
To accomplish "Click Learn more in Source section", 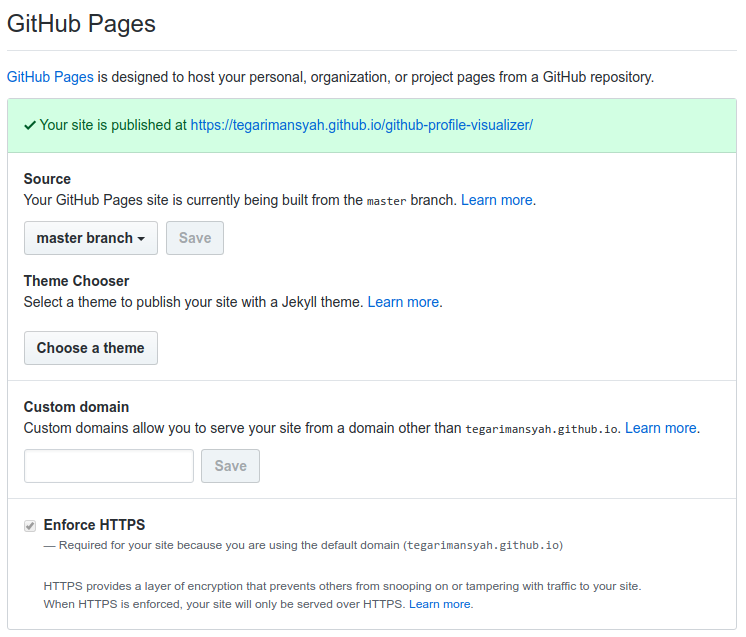I will click(x=497, y=200).
